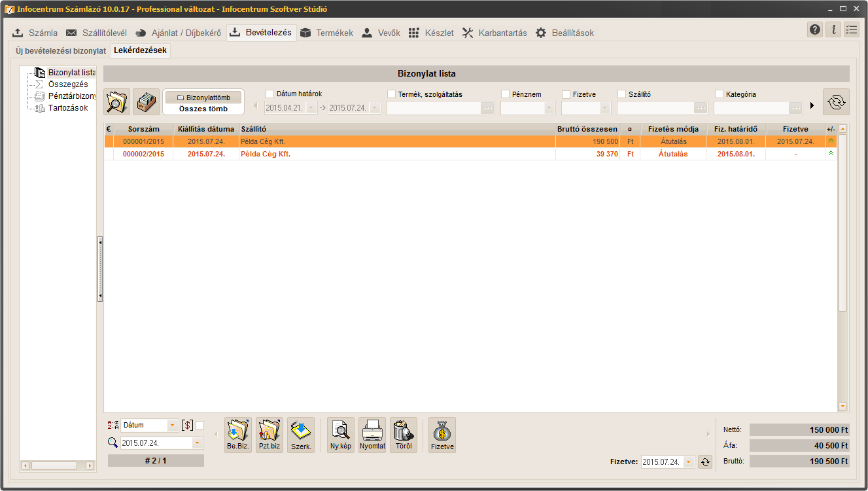Click the large refresh list icon
Viewport: 868px width, 491px height.
(x=836, y=101)
